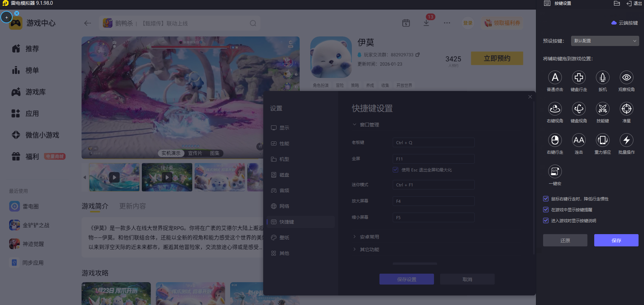
Task: Toggle 进入游戏时显示按键说明 checkbox
Action: click(x=546, y=220)
